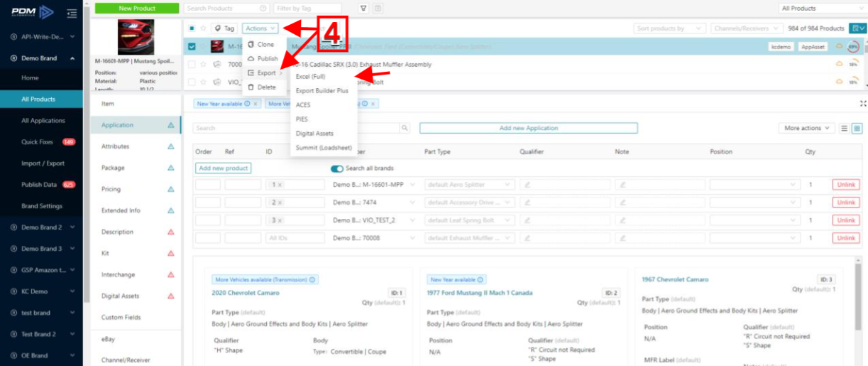This screenshot has height=366, width=868.
Task: Uncheck the selected Mustang Spoiler row checkbox
Action: click(x=192, y=47)
